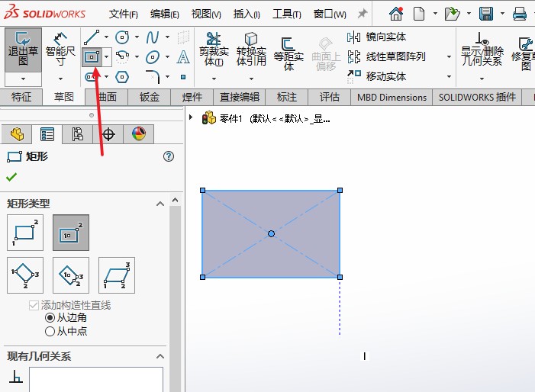535x392 pixels.
Task: Collapse the 矩形类型 section
Action: click(x=160, y=204)
